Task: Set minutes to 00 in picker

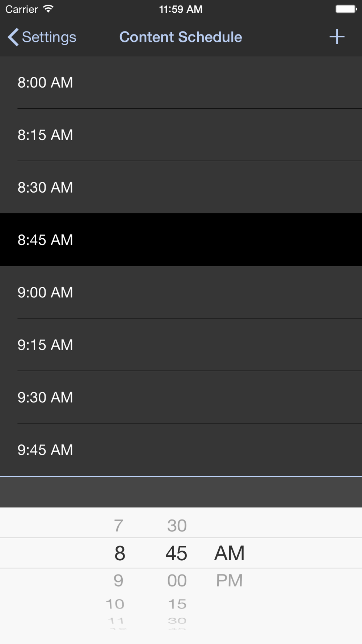Action: [x=177, y=581]
